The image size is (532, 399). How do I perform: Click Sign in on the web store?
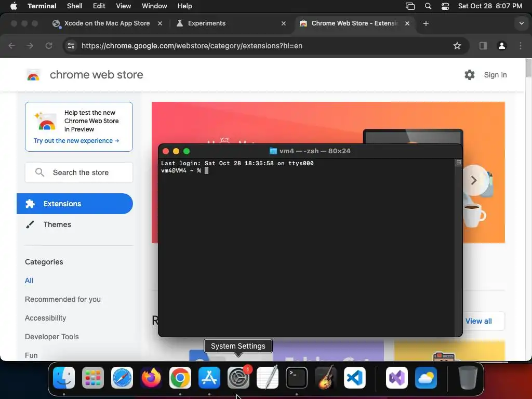[495, 75]
